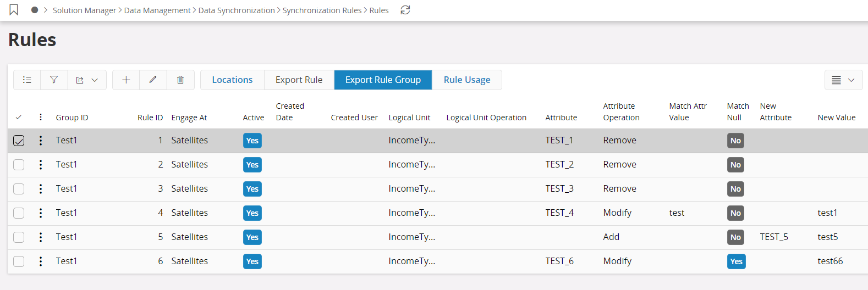Image resolution: width=868 pixels, height=290 pixels.
Task: Open the row density layout dropdown
Action: click(843, 80)
